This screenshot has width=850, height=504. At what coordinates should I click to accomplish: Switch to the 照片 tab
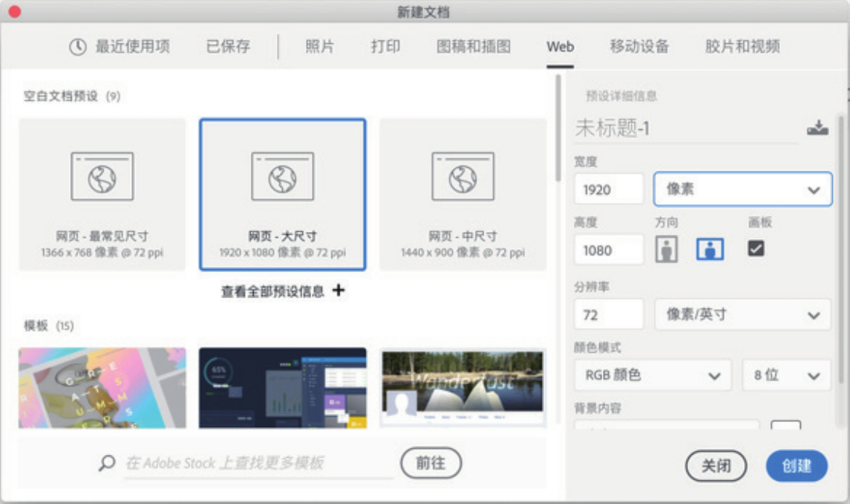pos(319,47)
